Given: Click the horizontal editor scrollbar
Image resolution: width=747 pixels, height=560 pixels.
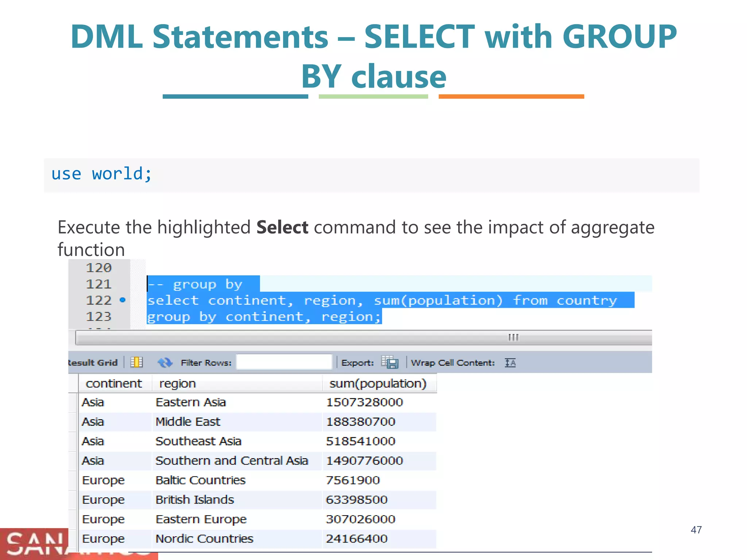Looking at the screenshot, I should click(363, 338).
